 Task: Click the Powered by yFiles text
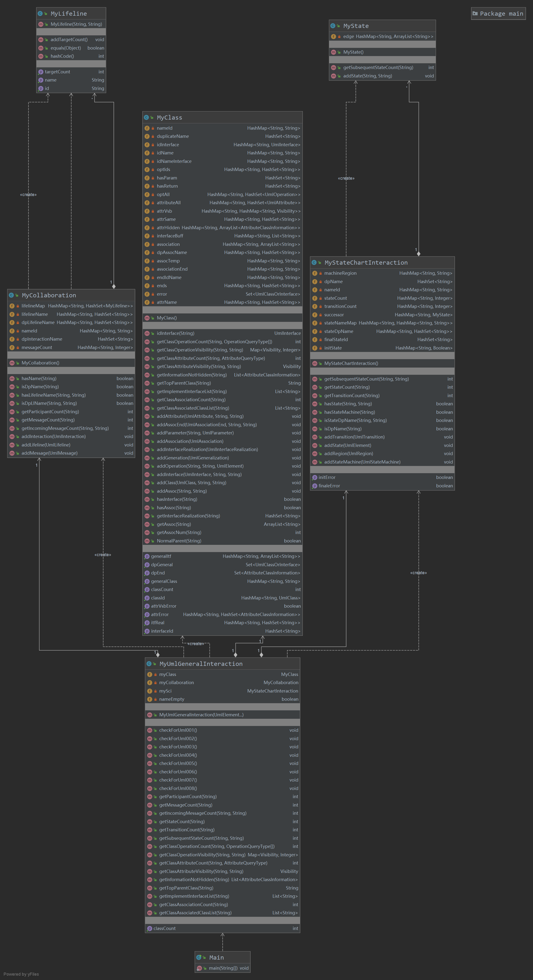point(21,974)
